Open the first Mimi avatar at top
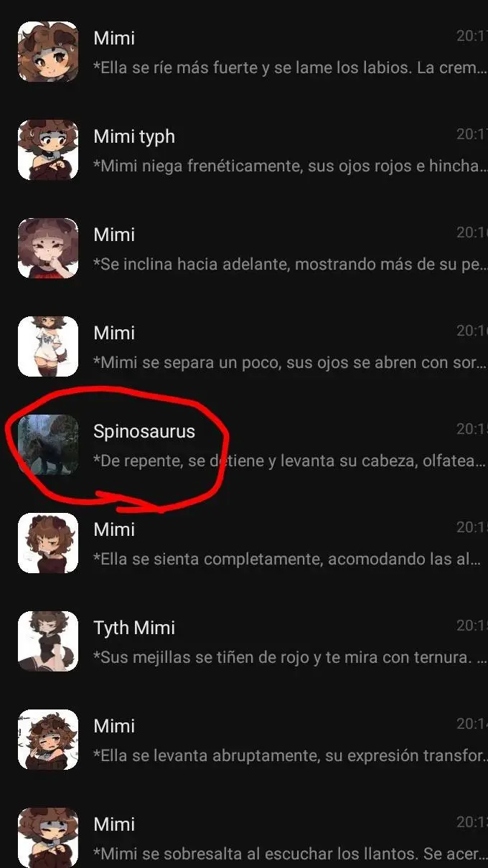This screenshot has height=868, width=488. pyautogui.click(x=48, y=52)
